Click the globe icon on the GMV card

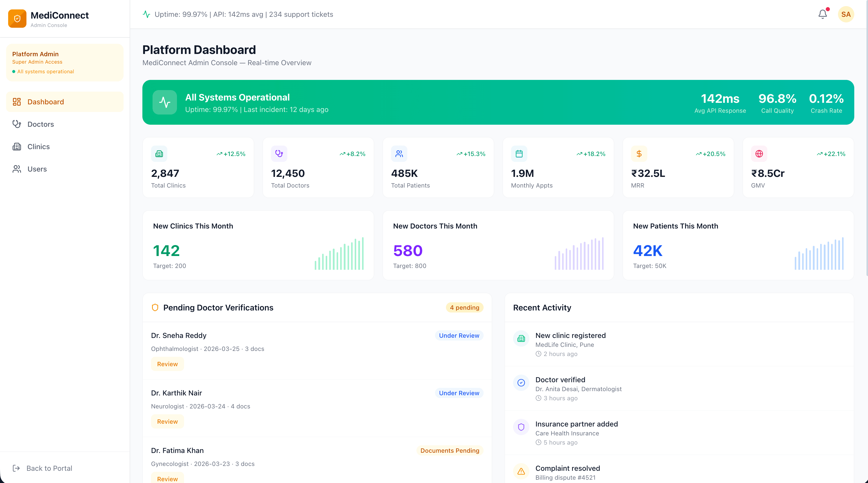point(759,153)
